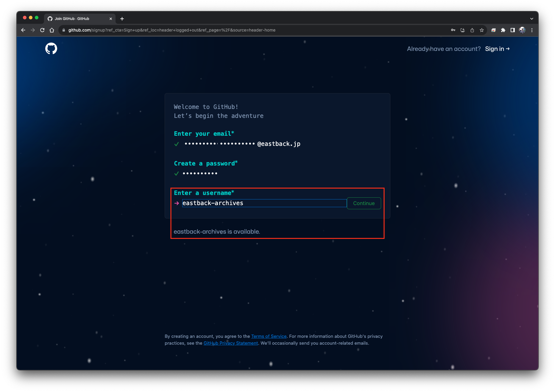Reload the GitHub signup page
This screenshot has height=392, width=555.
[42, 30]
